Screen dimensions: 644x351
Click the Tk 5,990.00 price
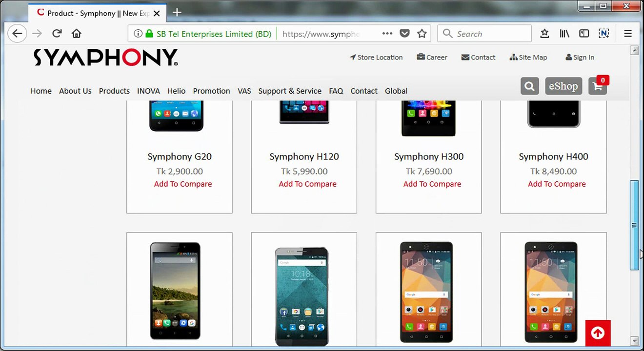pos(304,172)
